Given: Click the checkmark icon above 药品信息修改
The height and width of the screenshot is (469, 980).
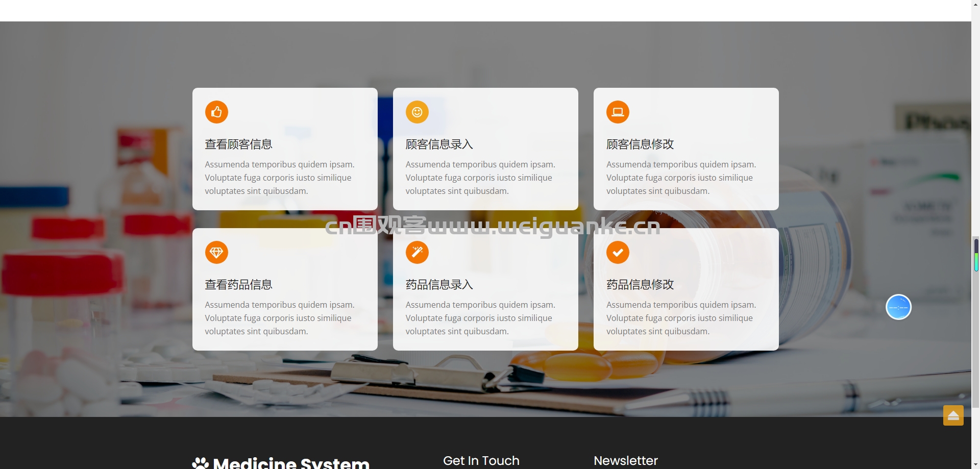Looking at the screenshot, I should pos(618,252).
